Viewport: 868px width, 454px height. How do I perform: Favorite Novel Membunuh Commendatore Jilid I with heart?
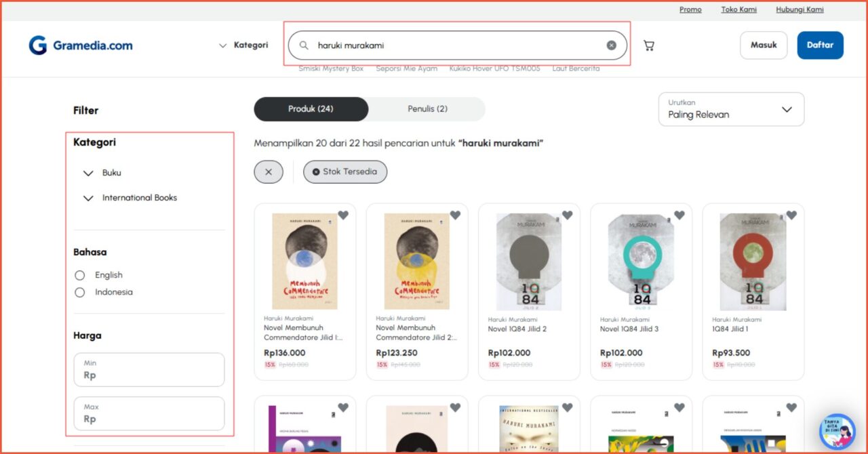(343, 215)
